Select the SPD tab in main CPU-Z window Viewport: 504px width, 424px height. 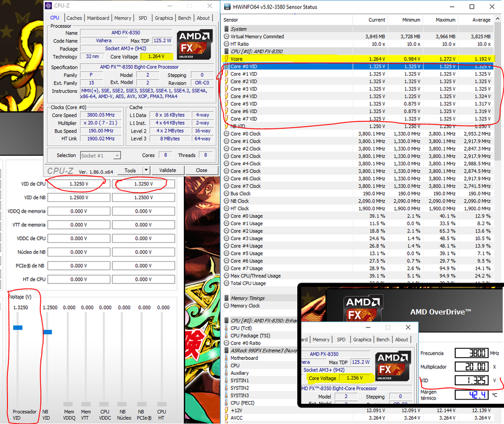point(143,18)
